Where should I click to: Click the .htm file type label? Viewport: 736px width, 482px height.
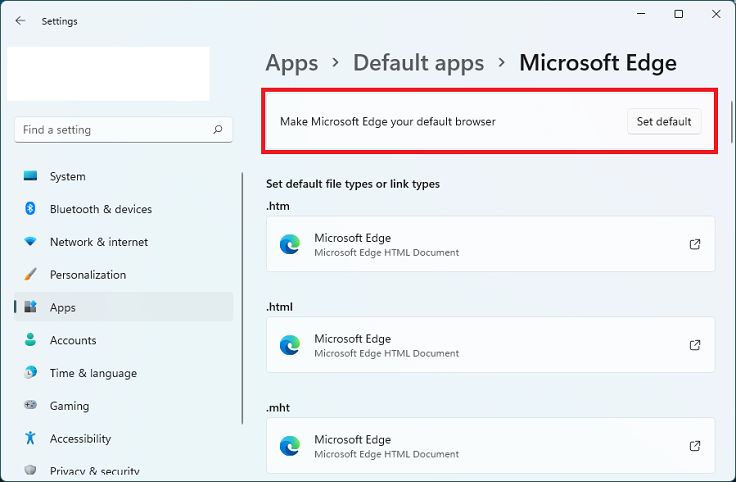point(278,206)
